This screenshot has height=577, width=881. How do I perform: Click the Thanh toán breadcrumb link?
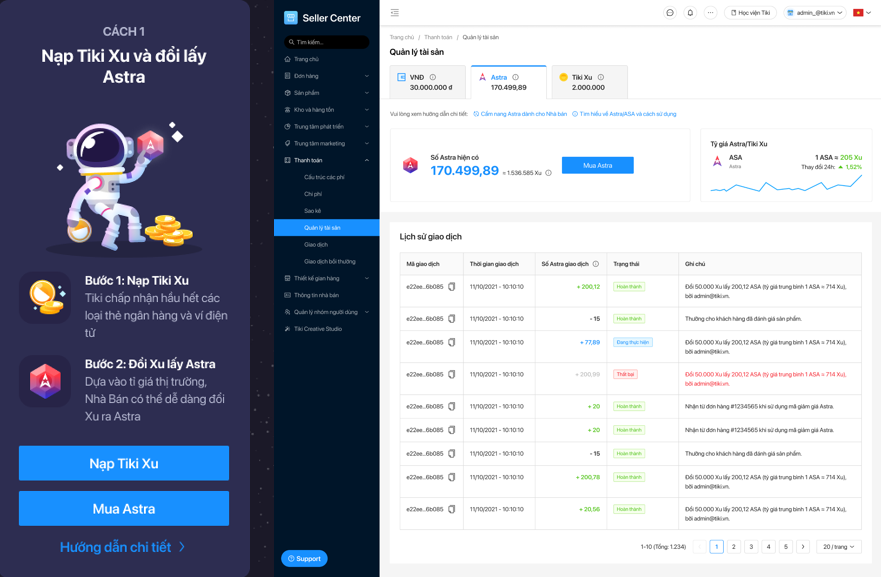[x=438, y=37]
